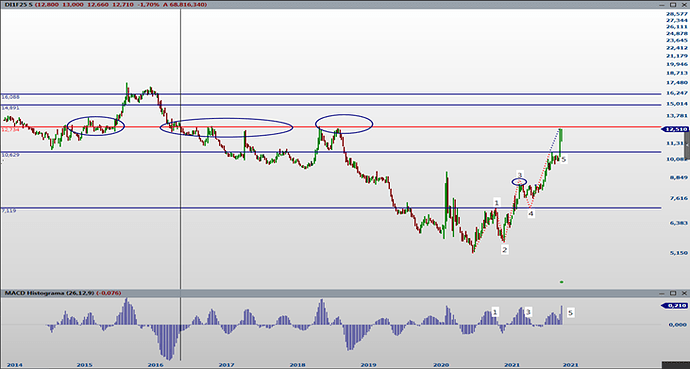Click the 2018 time axis label

click(x=297, y=365)
